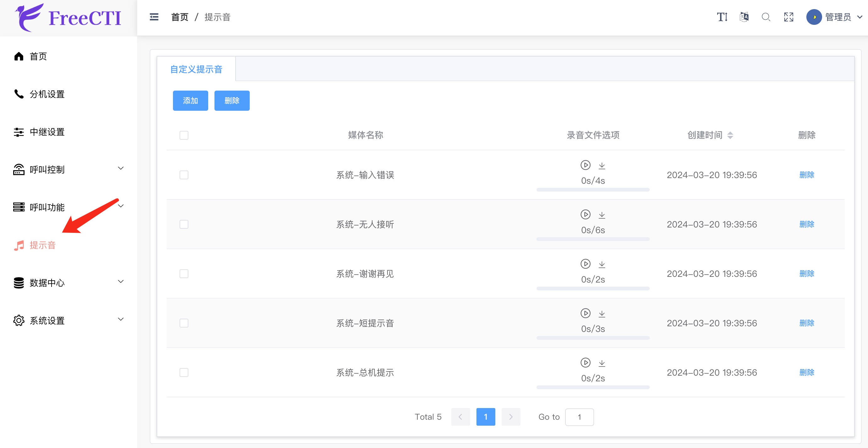This screenshot has width=868, height=448.
Task: Check the 系统-谢谢再见 row checkbox
Action: click(184, 274)
